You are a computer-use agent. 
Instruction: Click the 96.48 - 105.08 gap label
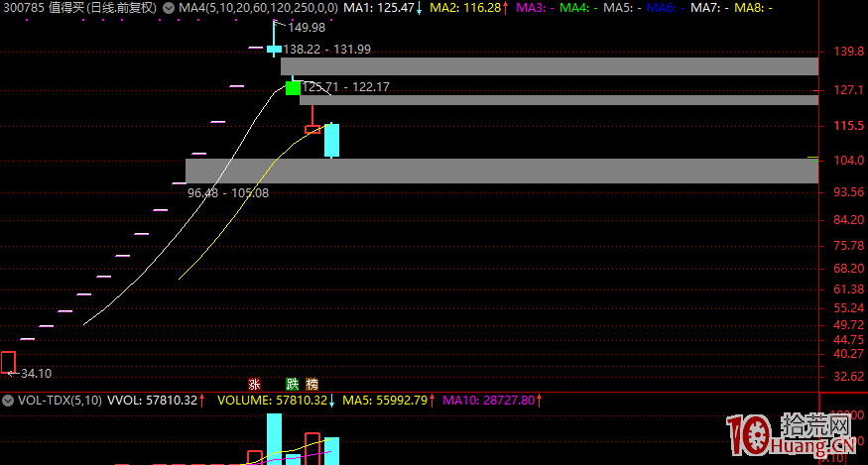[228, 193]
